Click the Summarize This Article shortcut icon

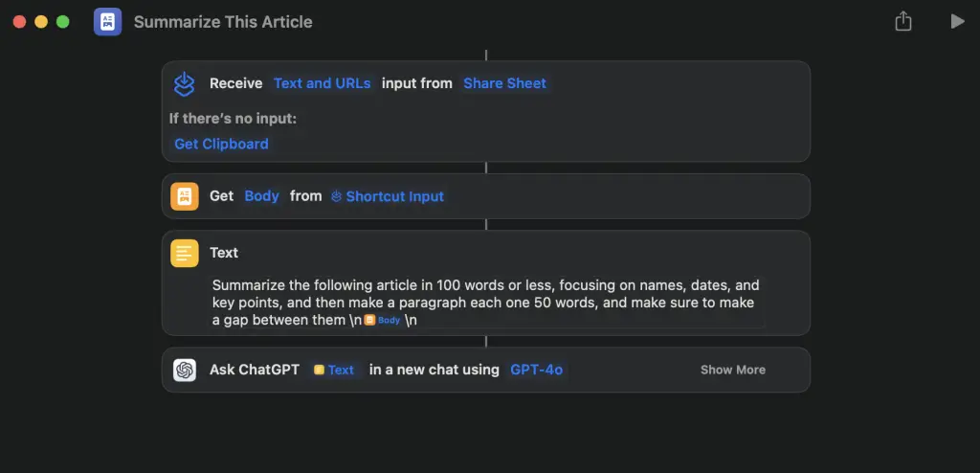108,21
